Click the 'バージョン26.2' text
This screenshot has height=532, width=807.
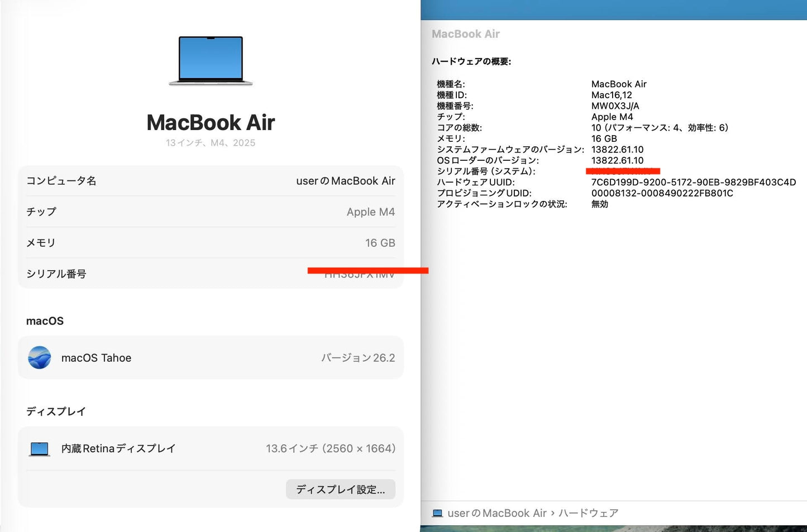[358, 358]
